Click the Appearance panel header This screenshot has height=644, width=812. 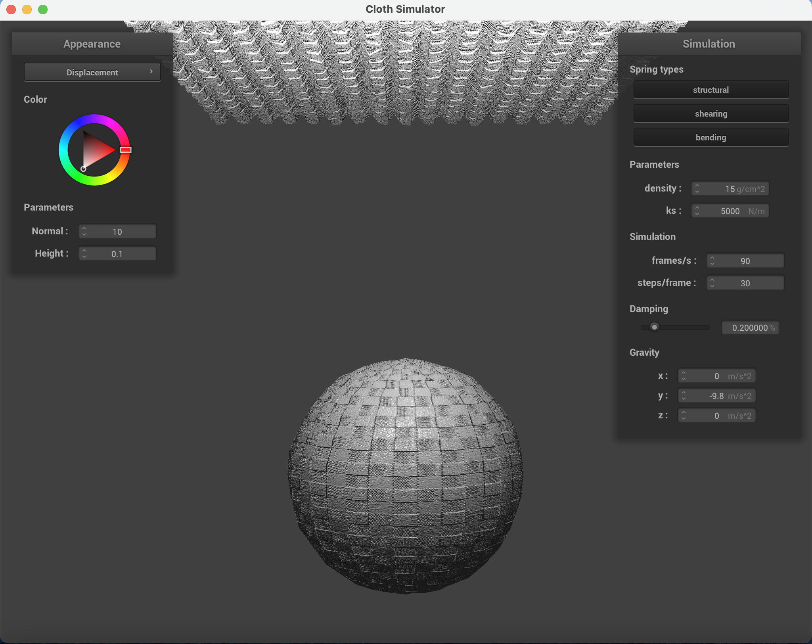coord(92,44)
